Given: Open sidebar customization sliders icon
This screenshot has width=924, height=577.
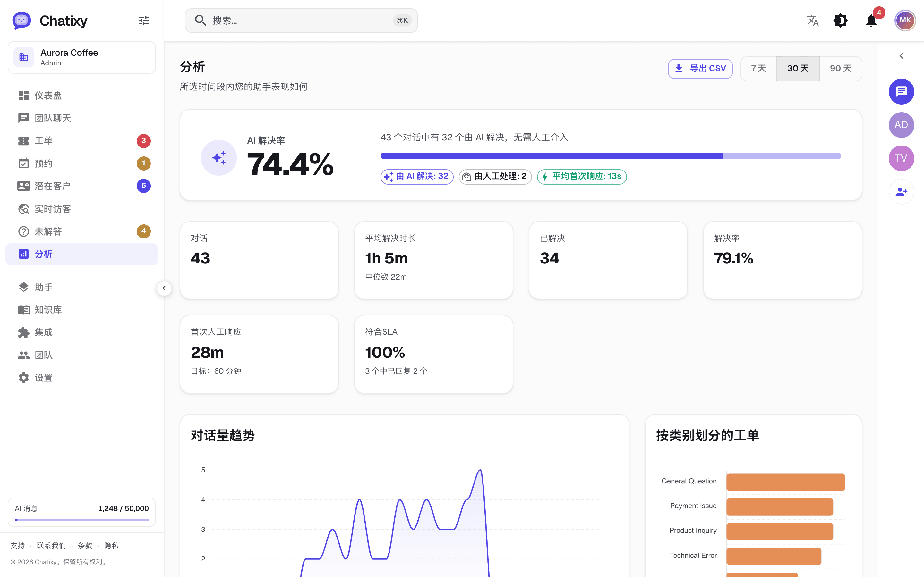Looking at the screenshot, I should (x=143, y=21).
